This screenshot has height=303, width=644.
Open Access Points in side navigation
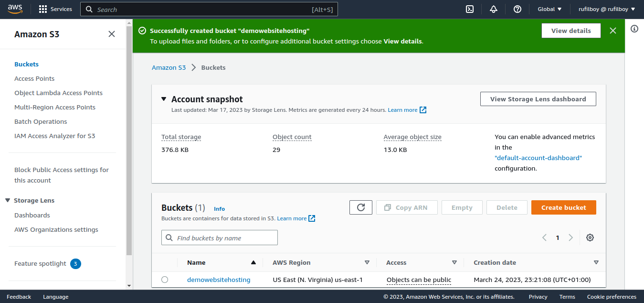point(34,78)
